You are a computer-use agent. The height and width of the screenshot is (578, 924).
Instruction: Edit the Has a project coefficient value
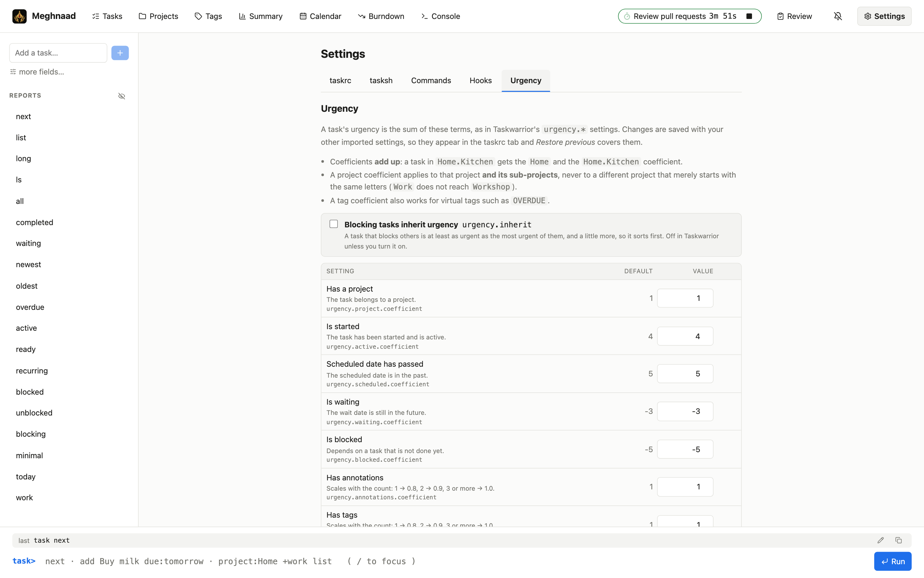click(x=685, y=298)
